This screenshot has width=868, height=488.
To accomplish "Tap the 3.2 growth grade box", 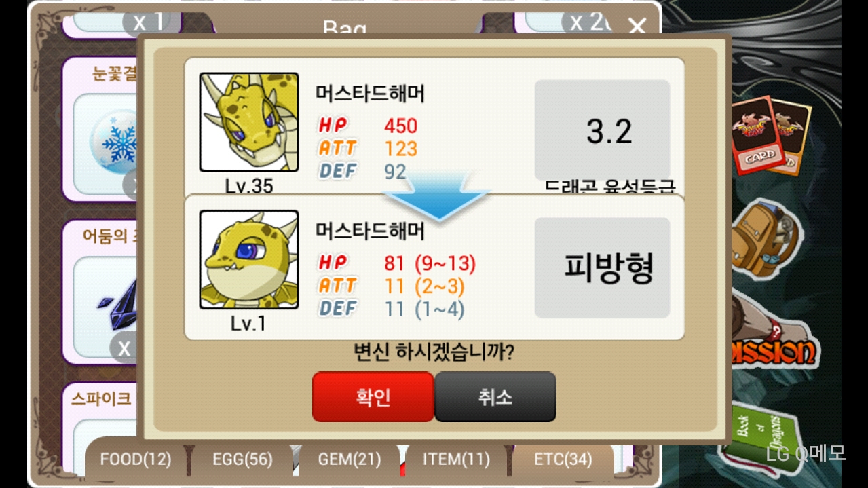I will coord(603,130).
